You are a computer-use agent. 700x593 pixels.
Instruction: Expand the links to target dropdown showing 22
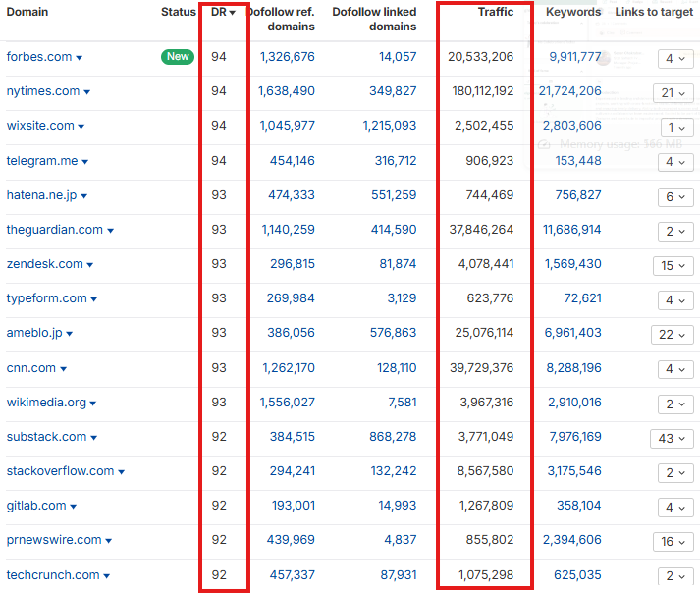pyautogui.click(x=671, y=334)
